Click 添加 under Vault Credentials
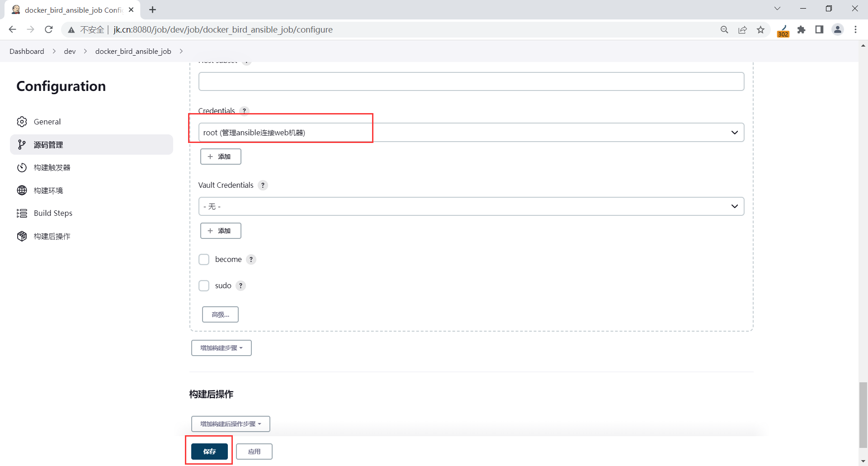The height and width of the screenshot is (466, 868). (221, 231)
